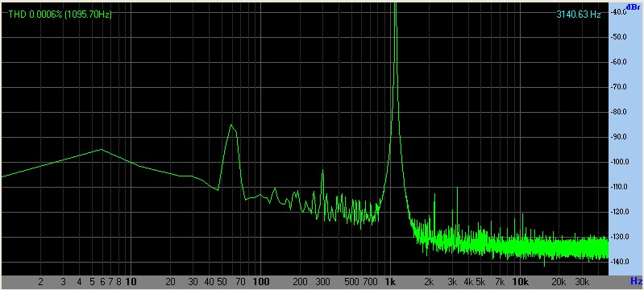644x290 pixels.
Task: Click the 30k frequency axis label
Action: pyautogui.click(x=582, y=282)
